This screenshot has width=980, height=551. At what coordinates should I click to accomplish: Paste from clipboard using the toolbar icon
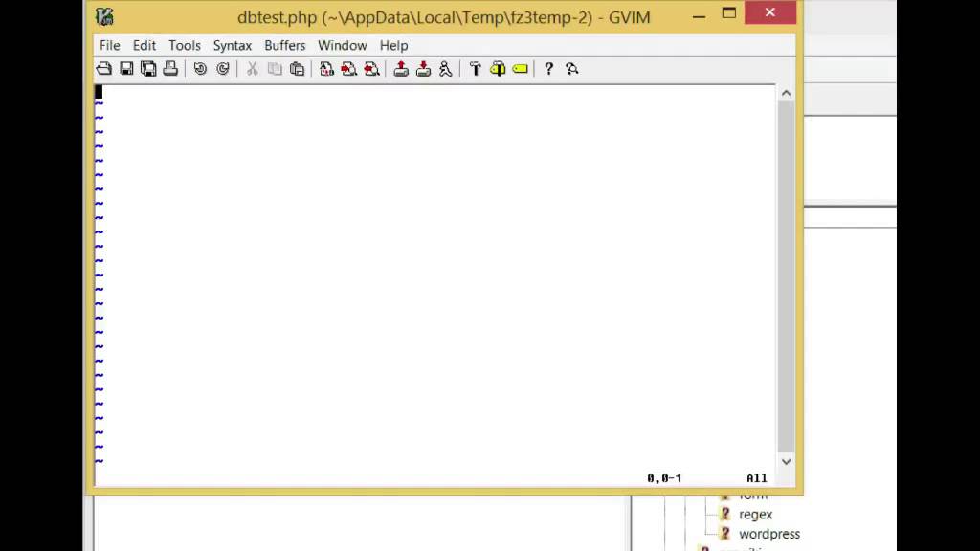click(297, 69)
